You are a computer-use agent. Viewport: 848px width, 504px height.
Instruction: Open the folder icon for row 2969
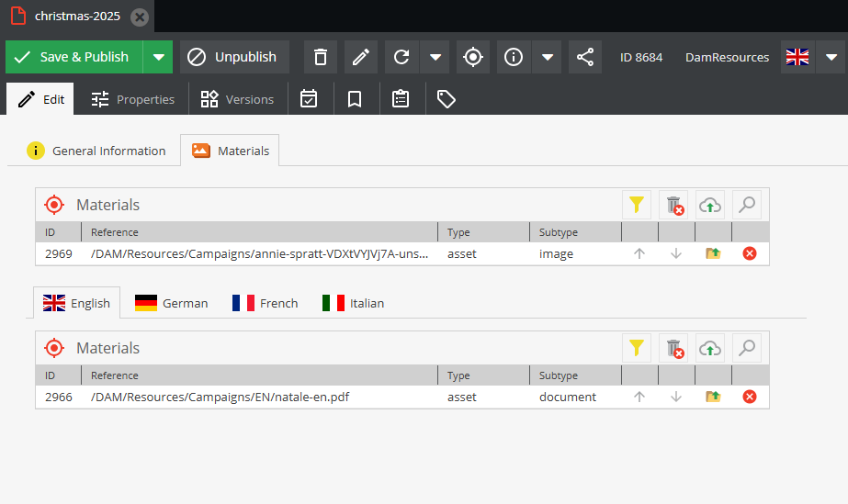pos(713,253)
